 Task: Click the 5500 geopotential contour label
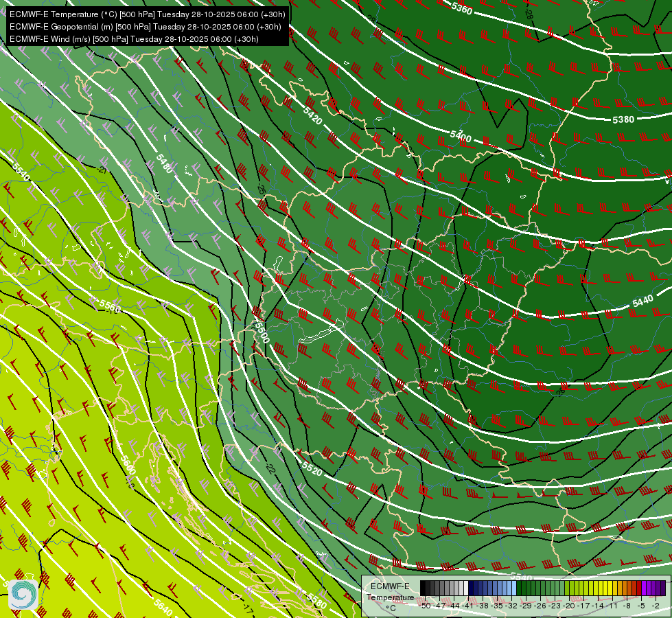(x=262, y=332)
